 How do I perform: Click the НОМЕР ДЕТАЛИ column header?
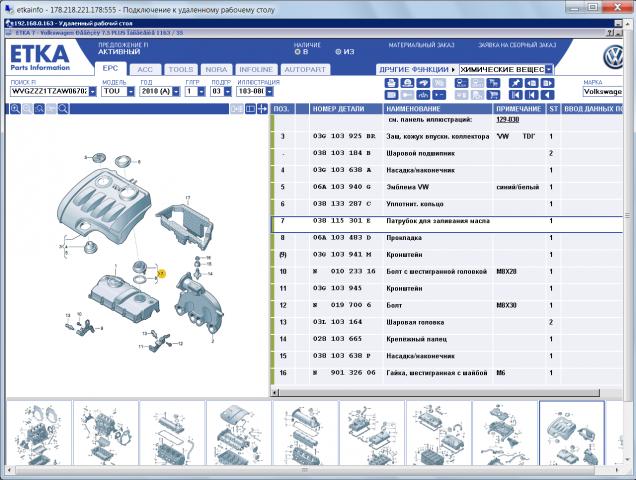[x=346, y=109]
